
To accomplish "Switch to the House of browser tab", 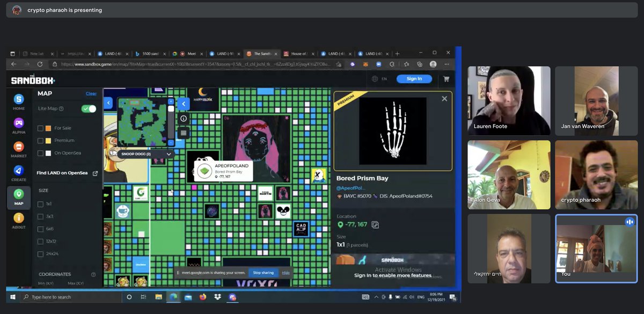I will [x=298, y=54].
